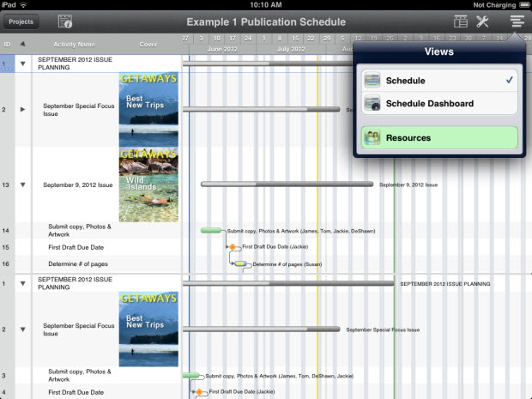
Task: Tap the Wild Islands cover thumbnail
Action: click(148, 184)
